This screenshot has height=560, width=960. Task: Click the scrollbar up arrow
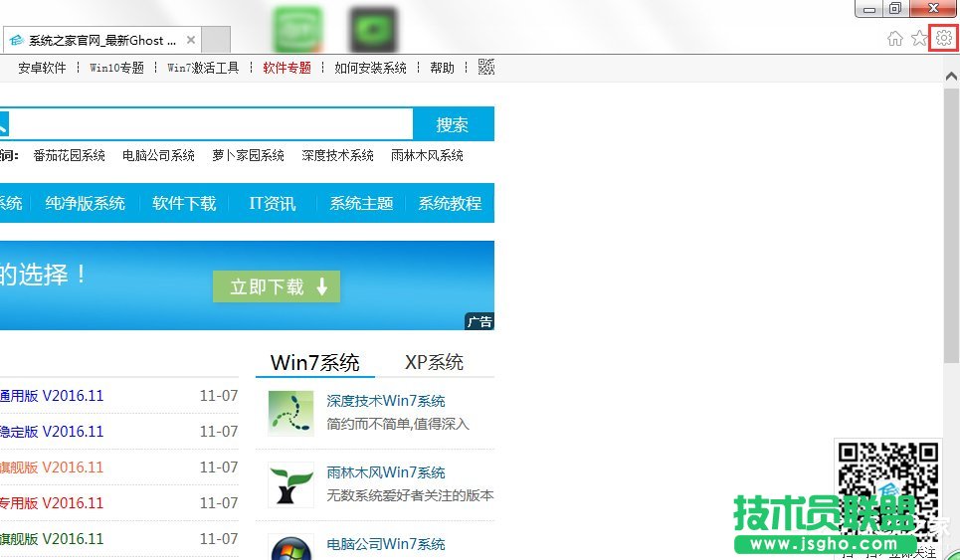coord(951,77)
